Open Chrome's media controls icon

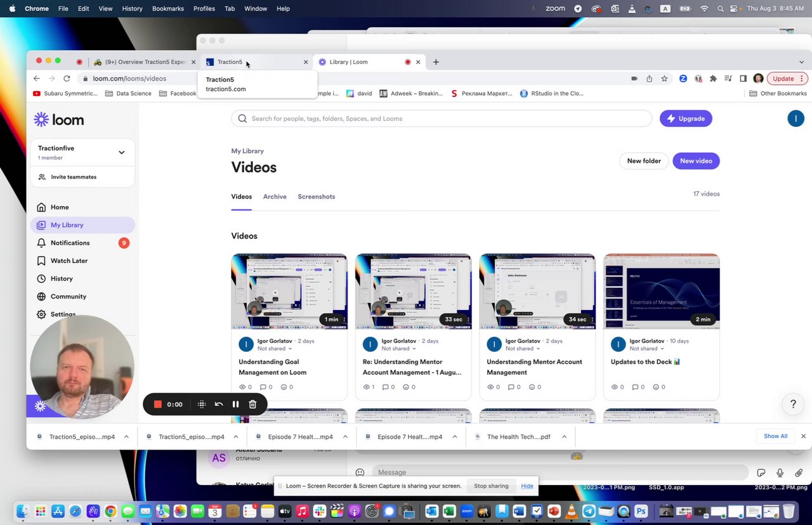(x=728, y=79)
